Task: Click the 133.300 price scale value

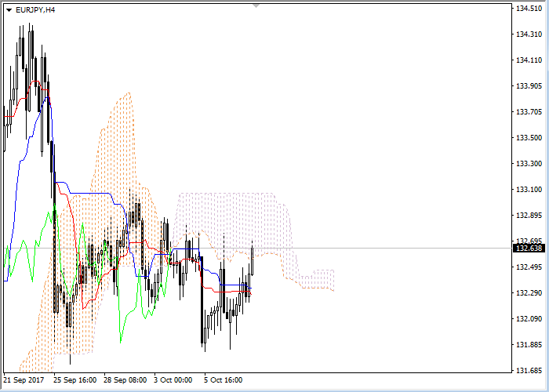Action: pos(529,163)
